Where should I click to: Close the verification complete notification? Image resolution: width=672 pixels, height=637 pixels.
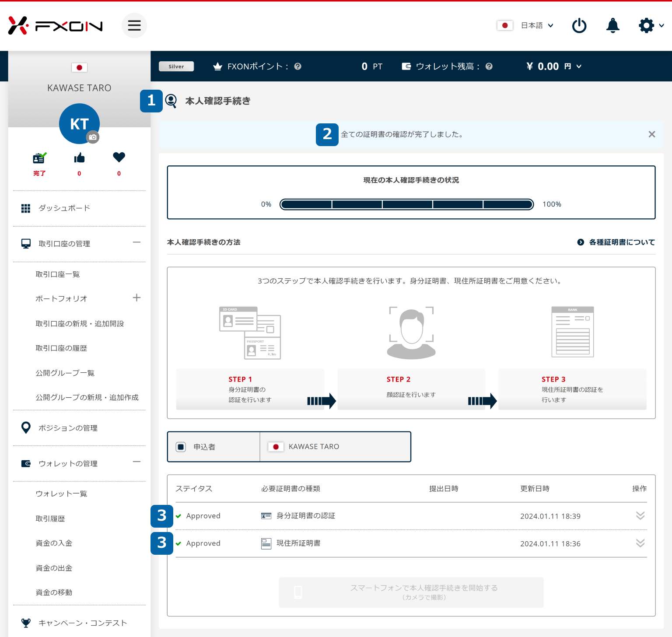(x=652, y=134)
